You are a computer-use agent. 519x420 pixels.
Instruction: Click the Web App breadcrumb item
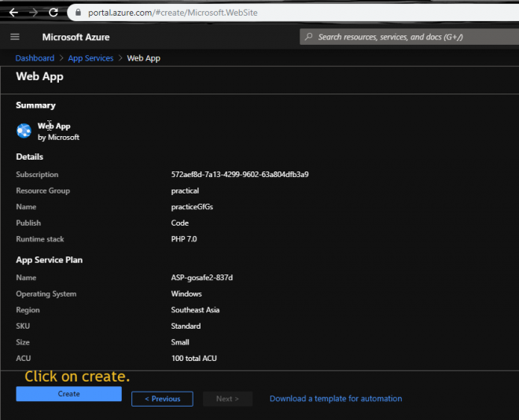click(x=144, y=58)
